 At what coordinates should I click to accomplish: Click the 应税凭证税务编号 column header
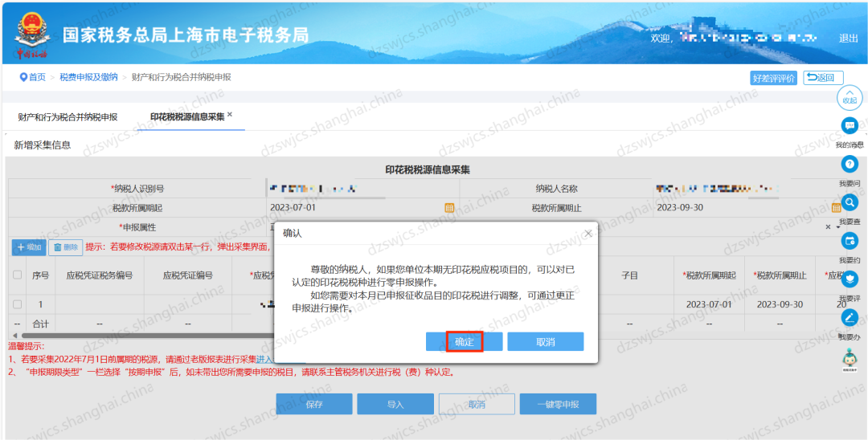pyautogui.click(x=100, y=275)
